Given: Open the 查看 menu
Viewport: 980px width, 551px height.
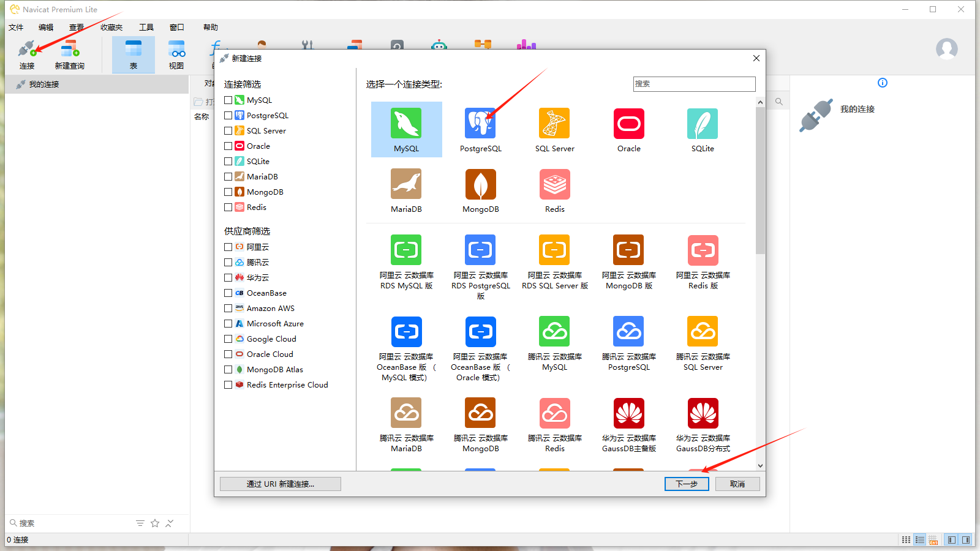Looking at the screenshot, I should pyautogui.click(x=77, y=27).
